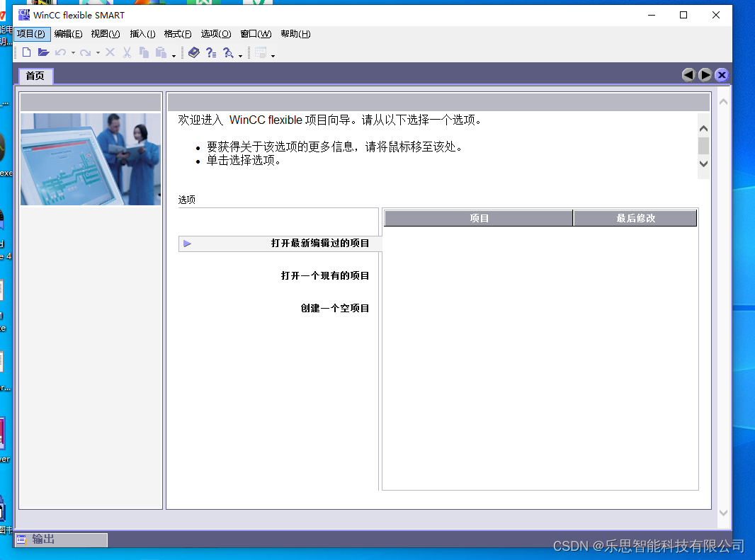Image resolution: width=755 pixels, height=560 pixels.
Task: Click the help search magnifier icon
Action: (228, 52)
